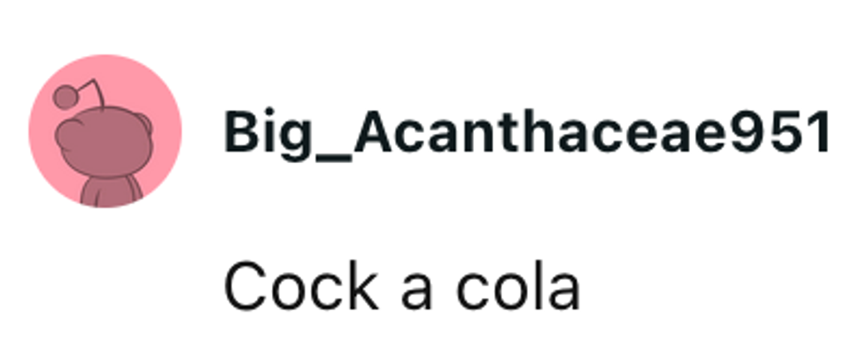The image size is (868, 359).
Task: Select the comment text "Cock a cola"
Action: tap(402, 288)
